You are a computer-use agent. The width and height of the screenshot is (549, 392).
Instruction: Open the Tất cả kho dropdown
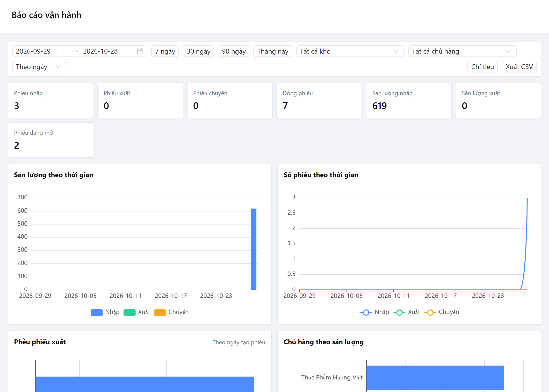point(350,51)
